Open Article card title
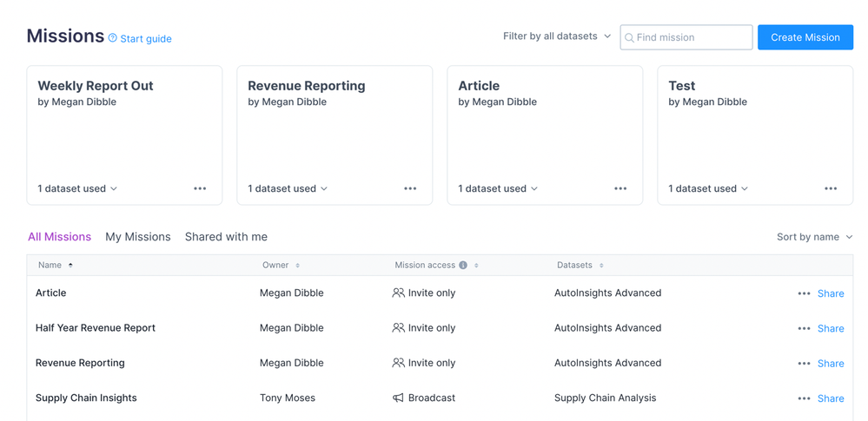Viewport: 868px width, 421px height. 479,86
